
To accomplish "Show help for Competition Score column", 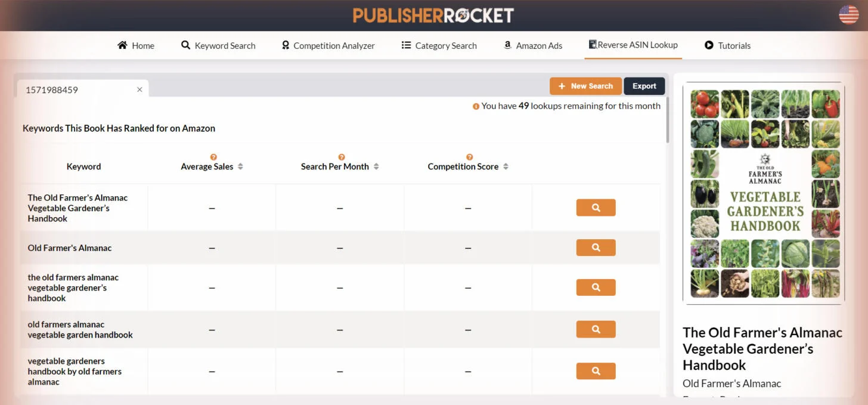I will point(470,157).
